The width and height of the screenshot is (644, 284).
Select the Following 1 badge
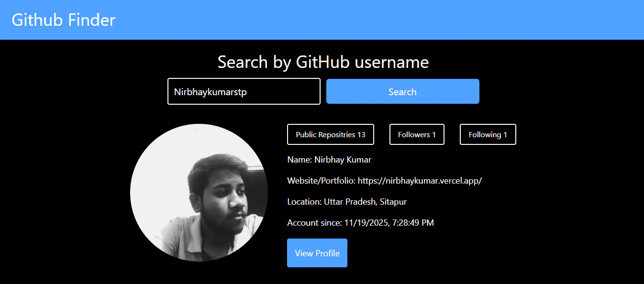pos(488,134)
